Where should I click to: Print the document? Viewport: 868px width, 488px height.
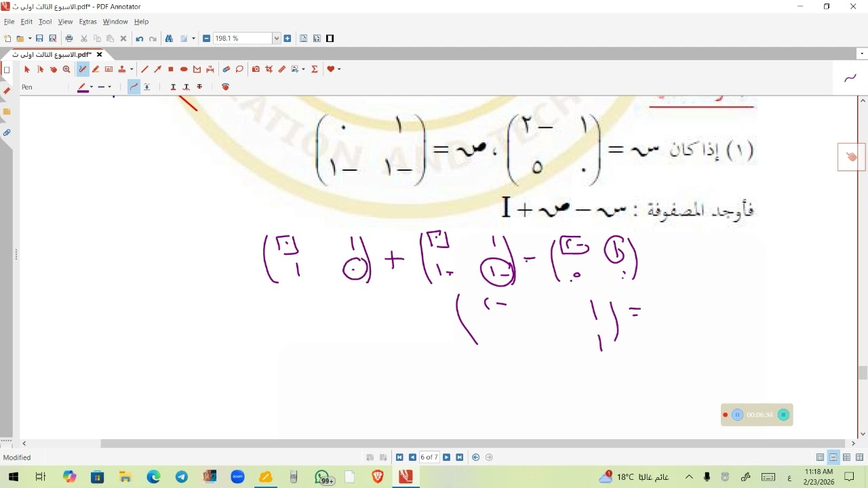tap(68, 39)
